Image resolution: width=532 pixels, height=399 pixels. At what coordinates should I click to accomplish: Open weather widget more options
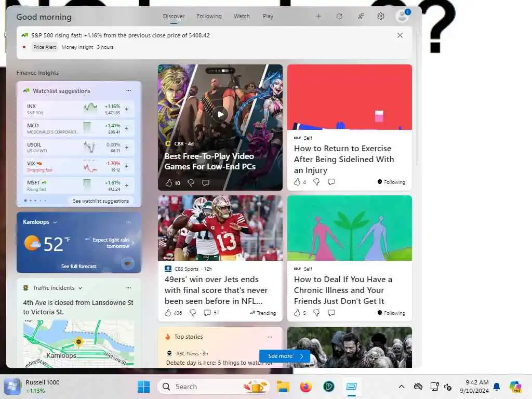(x=129, y=222)
